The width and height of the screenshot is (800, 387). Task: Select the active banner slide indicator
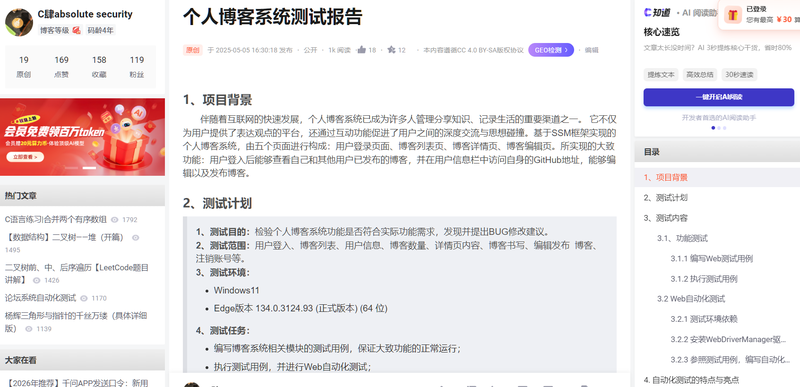pyautogui.click(x=89, y=168)
